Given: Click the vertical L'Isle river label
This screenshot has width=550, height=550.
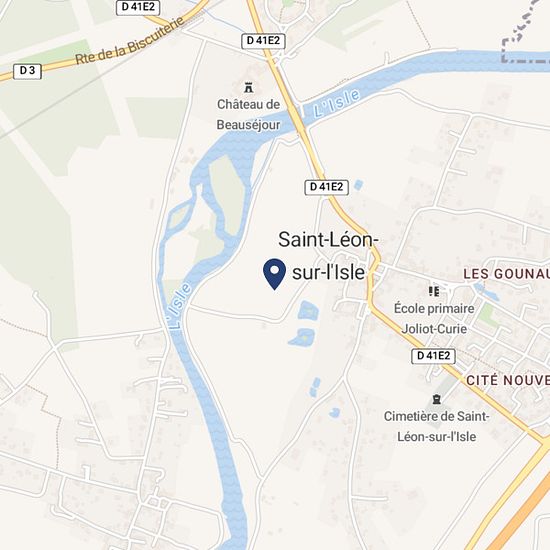Looking at the screenshot, I should tap(180, 306).
